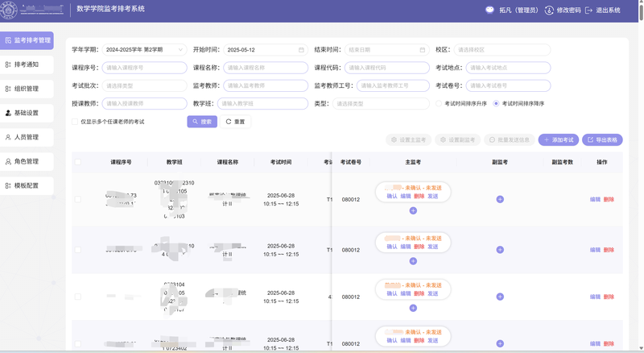Open 排考通知 sidebar menu

(27, 64)
